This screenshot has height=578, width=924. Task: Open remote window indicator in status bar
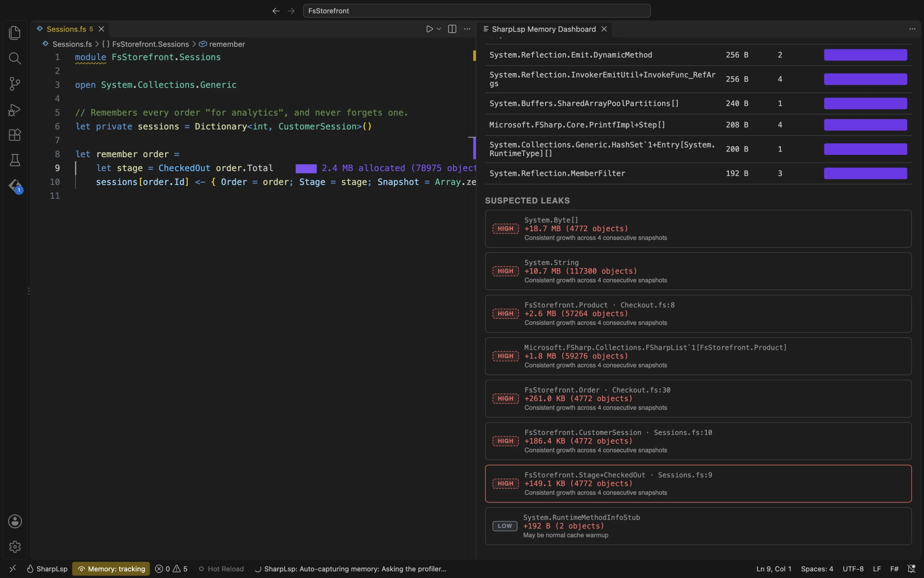[x=12, y=569]
